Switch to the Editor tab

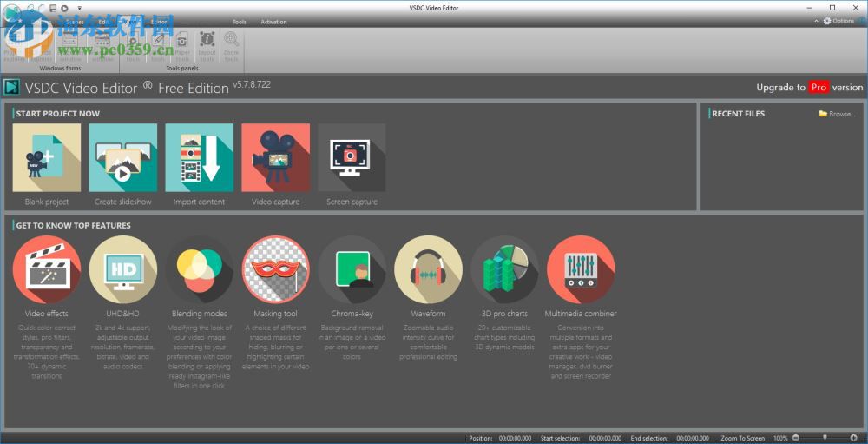click(159, 22)
